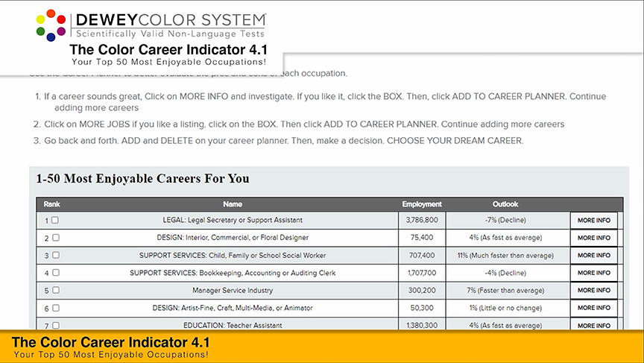Viewport: 644px width, 363px height.
Task: Click the DEWEYCOLOR SYSTEM title text
Action: click(x=171, y=19)
